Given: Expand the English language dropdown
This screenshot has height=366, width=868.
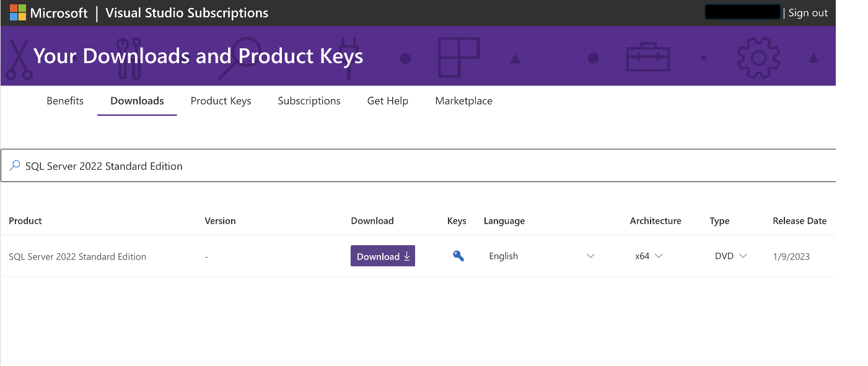Looking at the screenshot, I should (x=541, y=256).
